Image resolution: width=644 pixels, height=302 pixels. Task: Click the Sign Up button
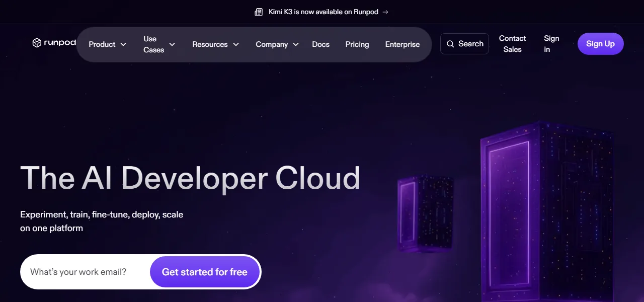pos(600,44)
